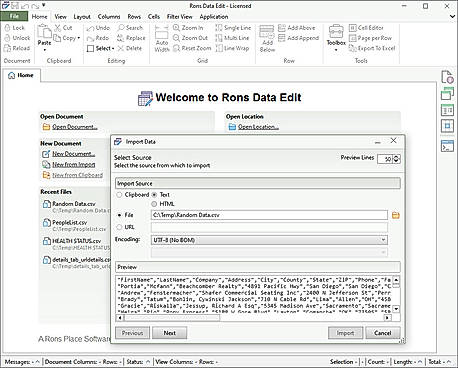The height and width of the screenshot is (368, 458).
Task: Switch to the Columns ribbon tab
Action: click(x=109, y=17)
